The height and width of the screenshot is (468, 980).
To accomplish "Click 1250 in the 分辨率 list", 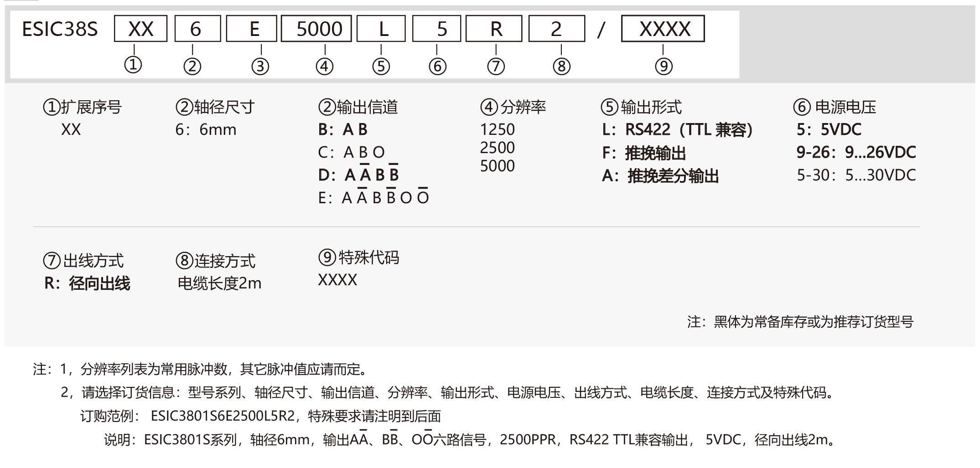I will click(497, 130).
